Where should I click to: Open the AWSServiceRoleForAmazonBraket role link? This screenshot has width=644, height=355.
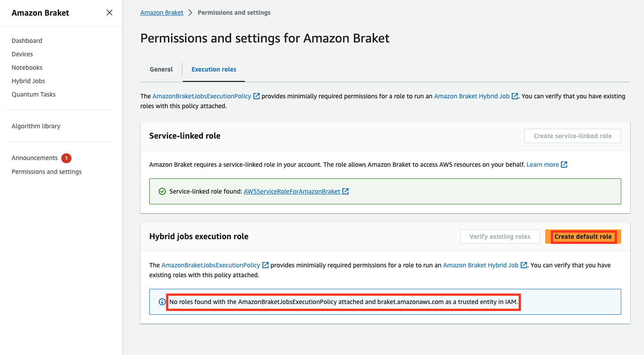292,191
